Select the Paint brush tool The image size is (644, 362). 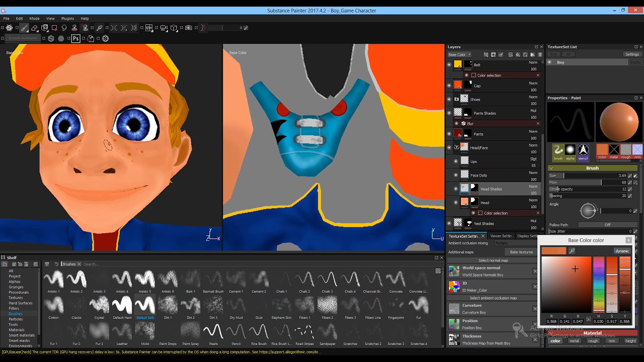click(x=24, y=28)
